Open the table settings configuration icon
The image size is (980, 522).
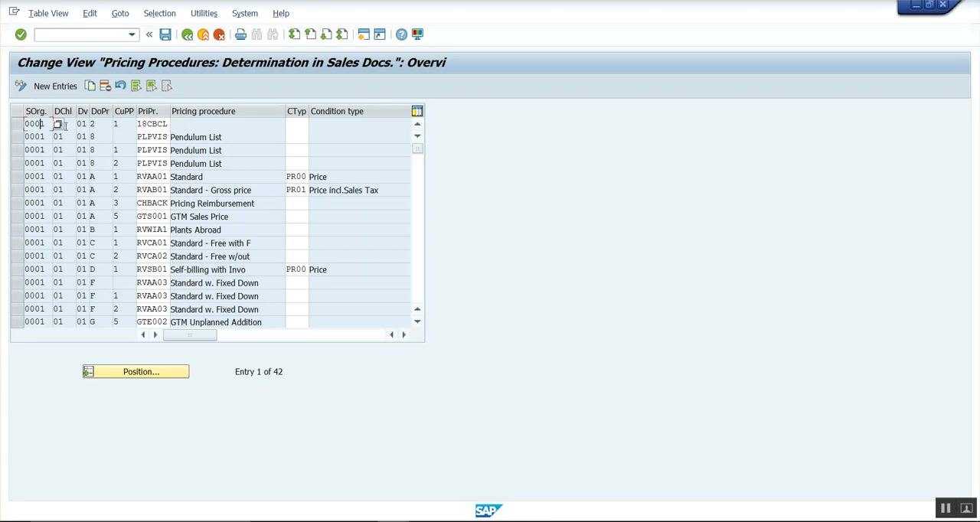417,111
